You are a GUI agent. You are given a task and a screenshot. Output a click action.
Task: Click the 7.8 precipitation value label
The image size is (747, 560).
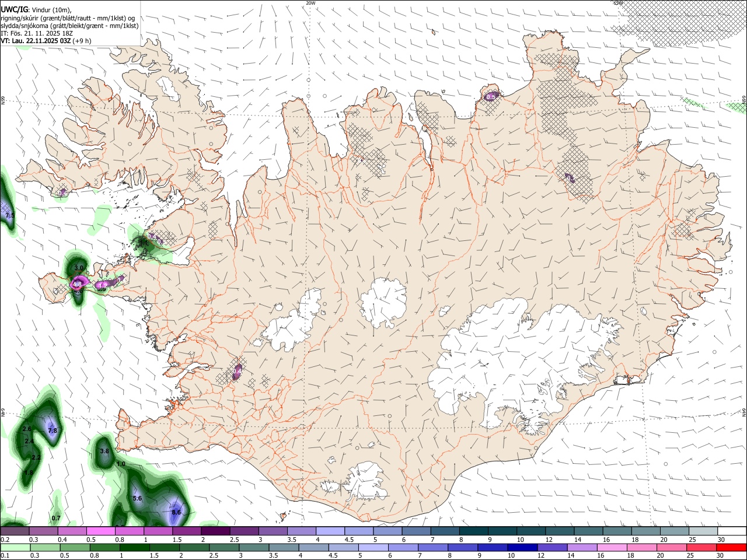(x=53, y=430)
